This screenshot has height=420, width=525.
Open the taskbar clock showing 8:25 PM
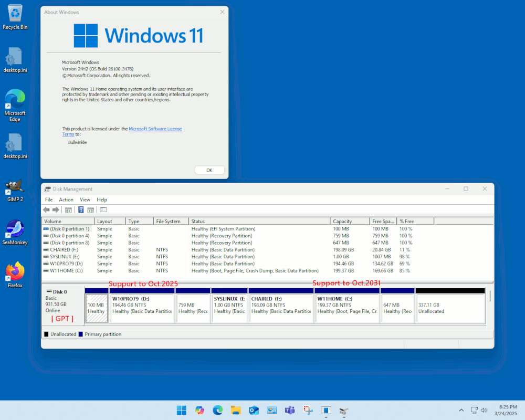506,410
